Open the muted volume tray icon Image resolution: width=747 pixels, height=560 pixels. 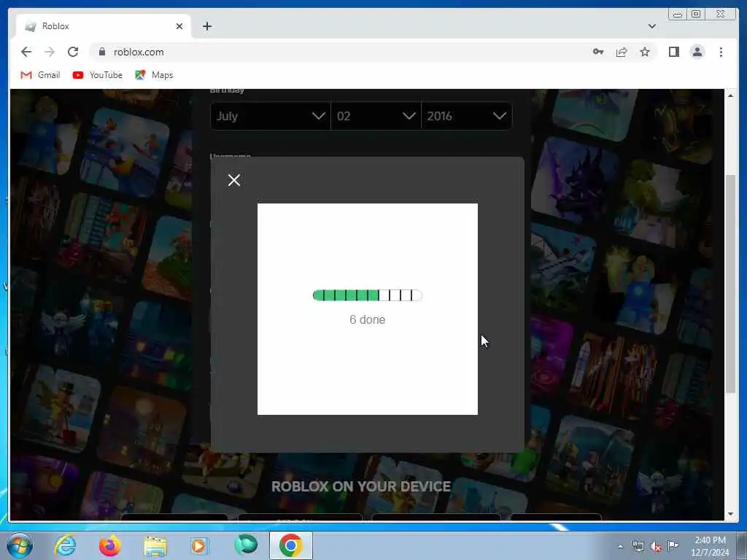tap(656, 546)
